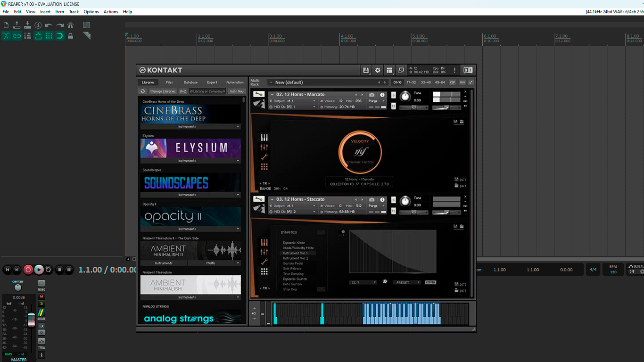
Task: Click the A-Z sort button
Action: 183,91
